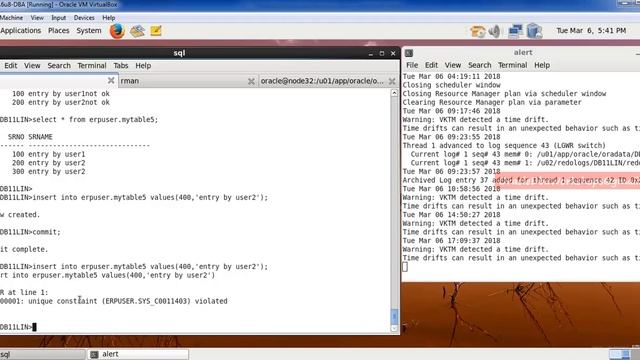
Task: Click the alert window terminal icon
Action: pyautogui.click(x=409, y=53)
